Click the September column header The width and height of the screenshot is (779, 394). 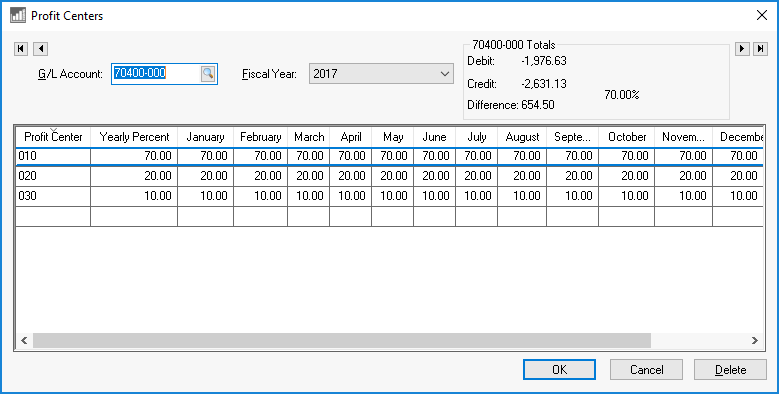click(x=572, y=137)
